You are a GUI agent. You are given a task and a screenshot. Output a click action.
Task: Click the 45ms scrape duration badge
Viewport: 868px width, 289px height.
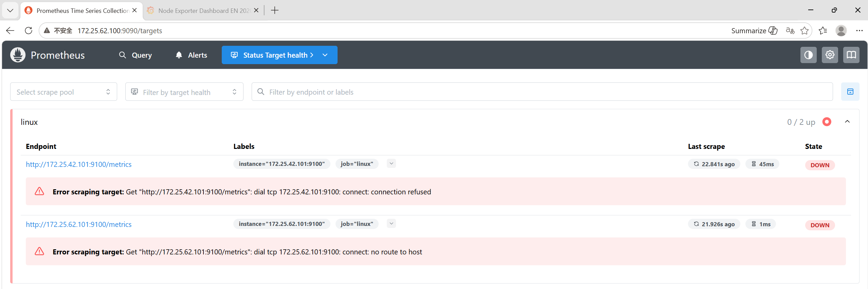pos(762,164)
